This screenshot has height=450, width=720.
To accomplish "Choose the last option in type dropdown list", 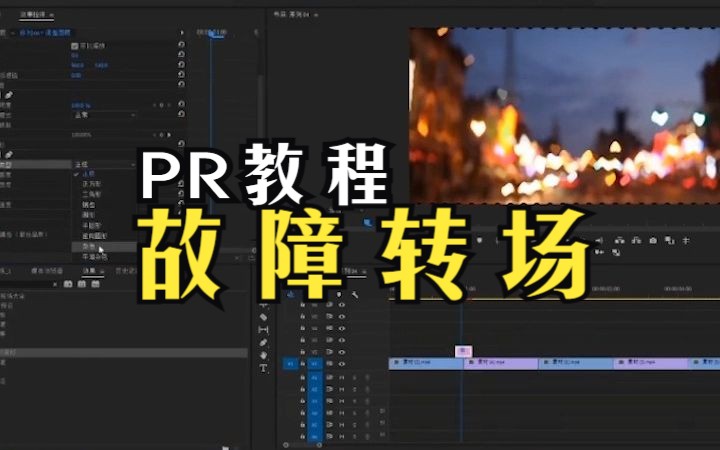I will click(95, 257).
